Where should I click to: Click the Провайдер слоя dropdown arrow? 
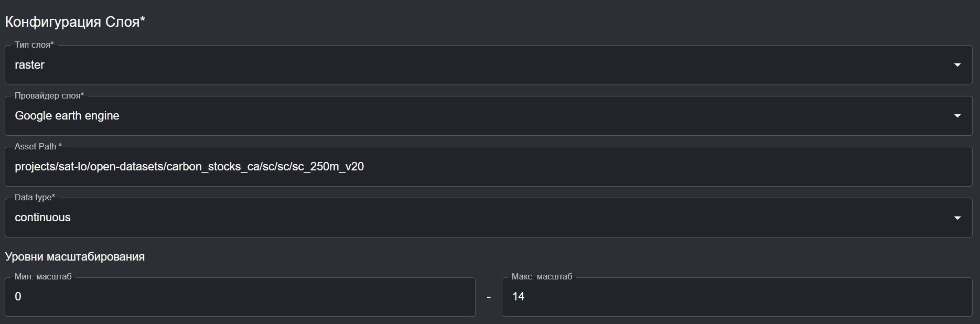pyautogui.click(x=957, y=116)
